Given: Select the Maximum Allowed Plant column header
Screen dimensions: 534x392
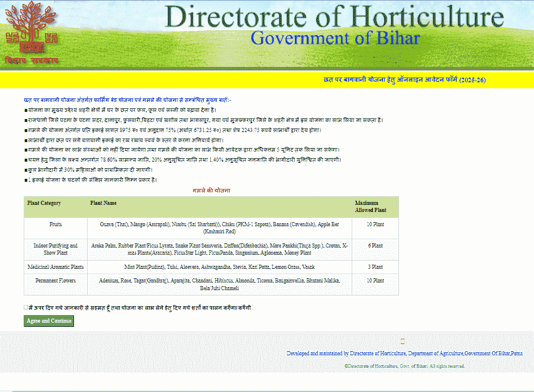Looking at the screenshot, I should click(x=371, y=207).
